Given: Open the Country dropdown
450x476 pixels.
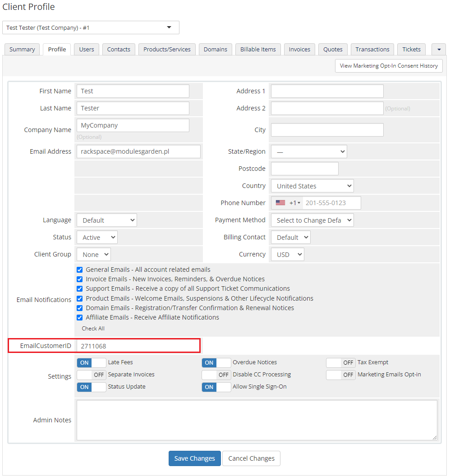Looking at the screenshot, I should (x=312, y=186).
